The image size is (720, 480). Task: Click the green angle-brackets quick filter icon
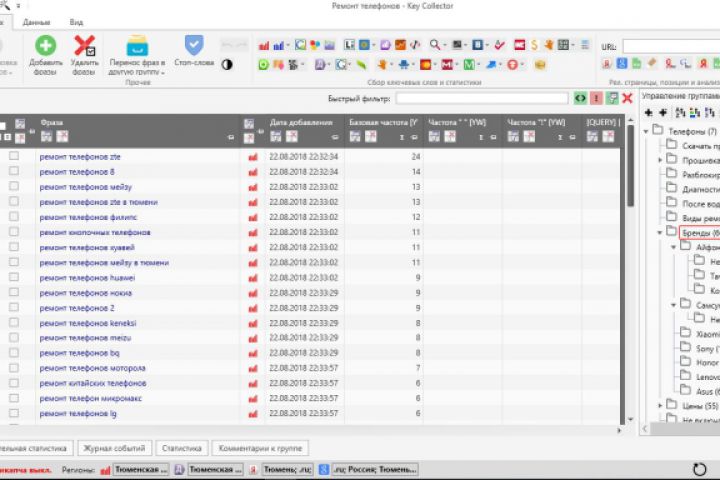pyautogui.click(x=580, y=98)
